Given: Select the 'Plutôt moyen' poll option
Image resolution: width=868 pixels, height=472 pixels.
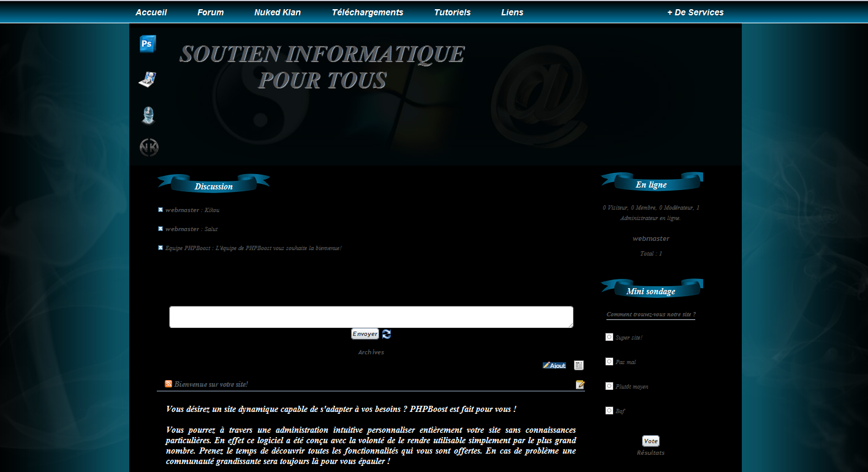Looking at the screenshot, I should tap(609, 386).
